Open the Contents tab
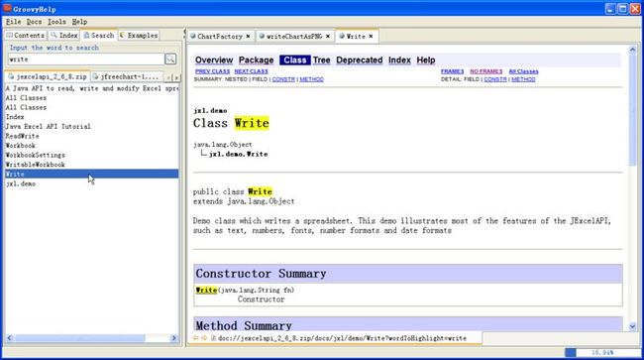The image size is (644, 360). (26, 36)
